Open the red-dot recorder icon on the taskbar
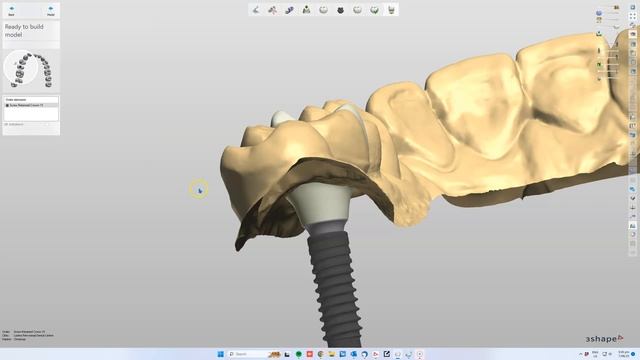This screenshot has width=640, height=360. coord(420,354)
